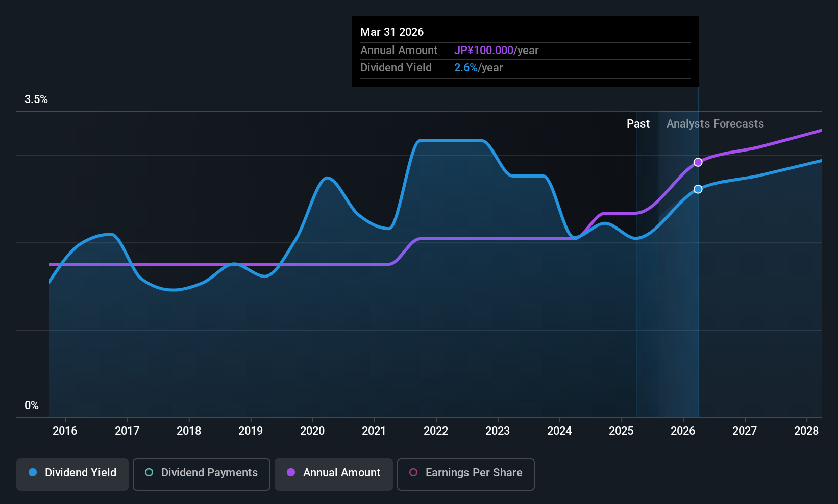Click the tooltip's Dividend Yield row label
Viewport: 838px width, 504px height.
(x=396, y=68)
